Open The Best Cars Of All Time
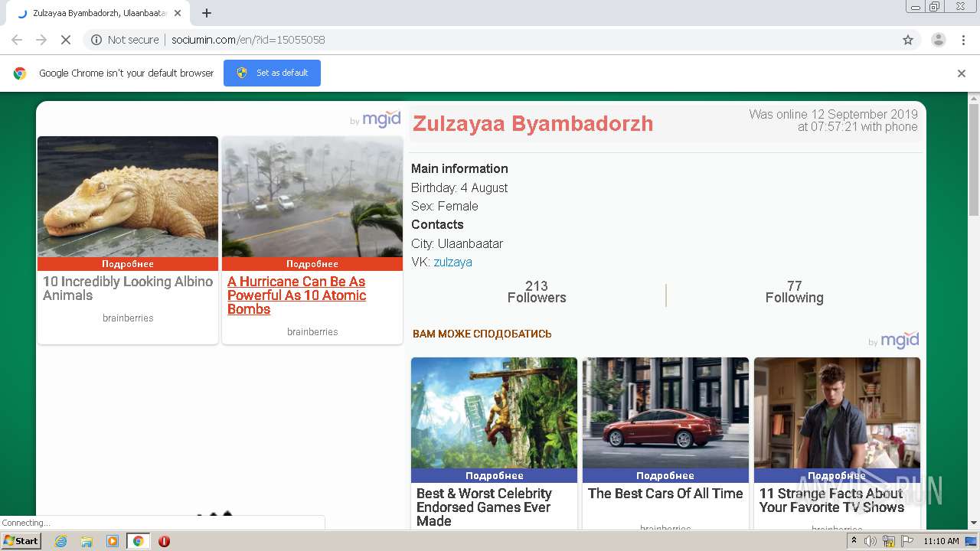This screenshot has height=551, width=980. pyautogui.click(x=665, y=494)
